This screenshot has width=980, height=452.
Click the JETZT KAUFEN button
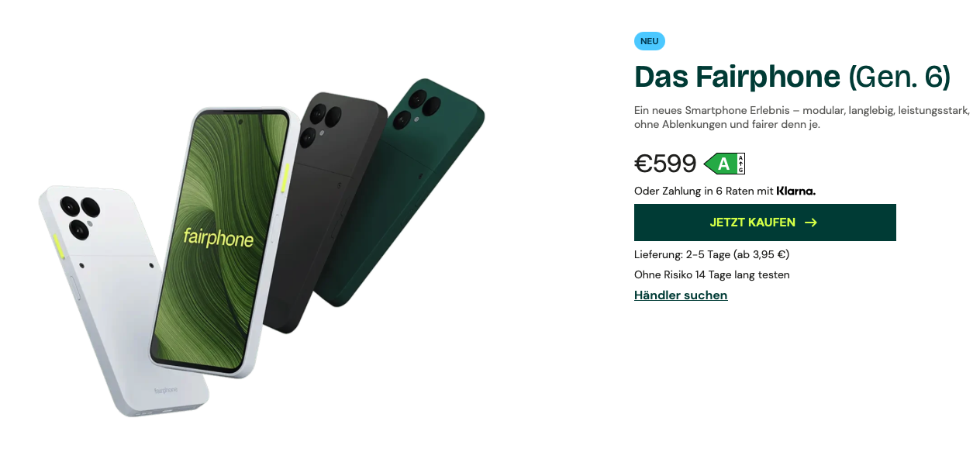click(x=764, y=223)
